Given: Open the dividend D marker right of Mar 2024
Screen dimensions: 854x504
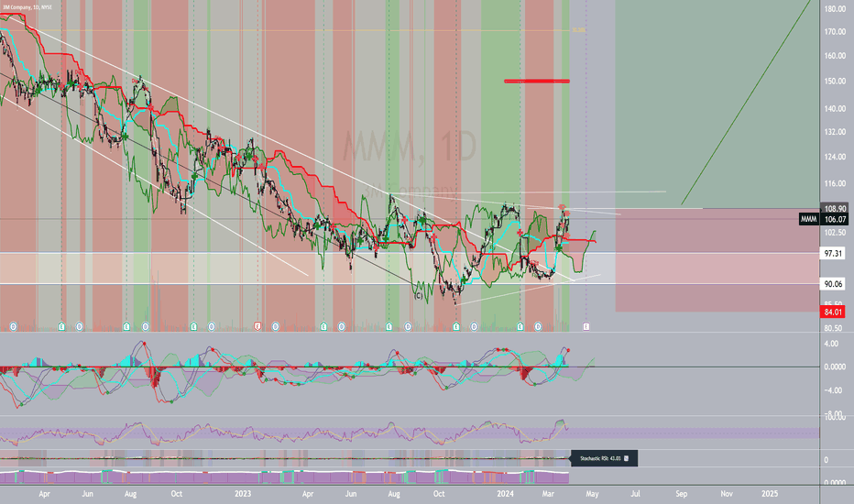Looking at the screenshot, I should coord(538,326).
